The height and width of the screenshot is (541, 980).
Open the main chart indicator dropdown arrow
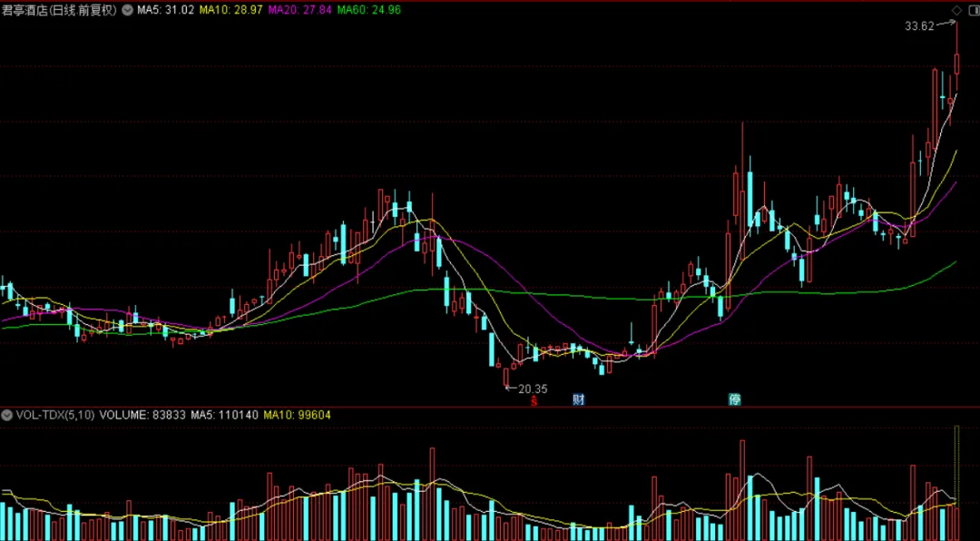127,10
